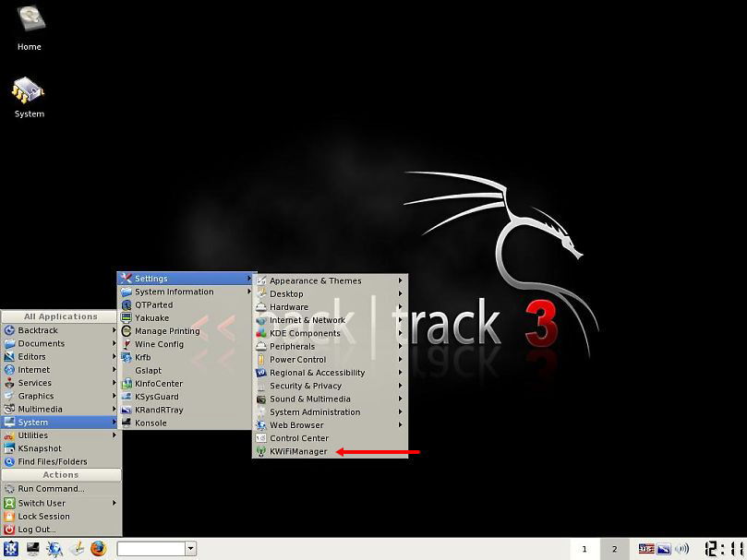The width and height of the screenshot is (747, 560).
Task: Launch Firefox from the taskbar
Action: point(98,549)
